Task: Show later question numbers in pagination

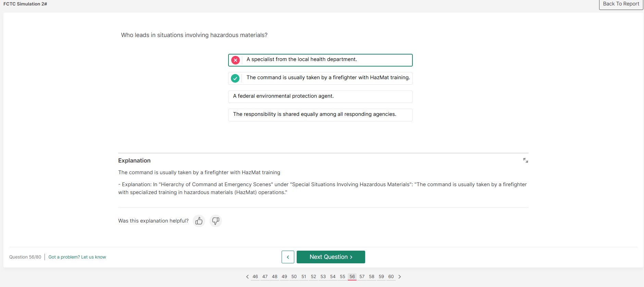Action: pos(399,277)
